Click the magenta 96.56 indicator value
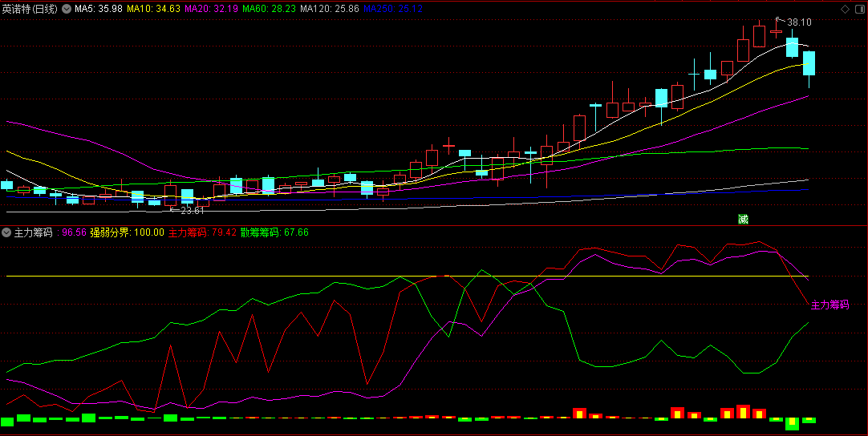This screenshot has width=868, height=436. pyautogui.click(x=74, y=232)
